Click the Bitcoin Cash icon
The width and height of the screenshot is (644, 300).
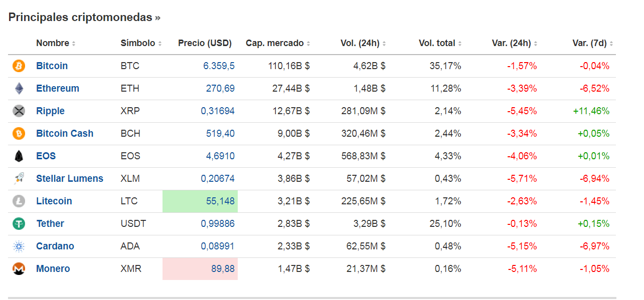click(19, 134)
